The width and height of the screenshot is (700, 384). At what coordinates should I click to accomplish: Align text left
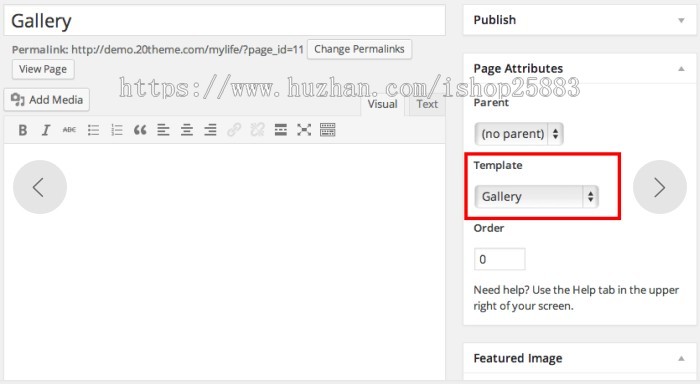pos(163,130)
